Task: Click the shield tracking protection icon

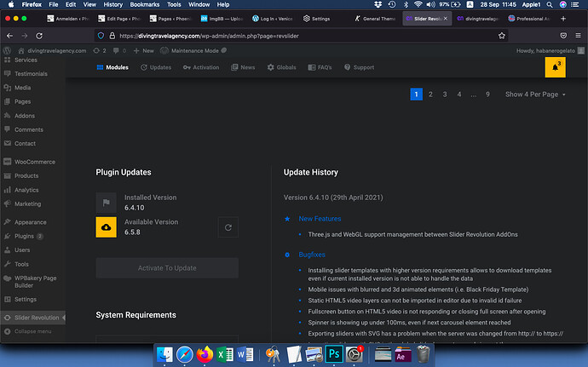Action: 101,36
